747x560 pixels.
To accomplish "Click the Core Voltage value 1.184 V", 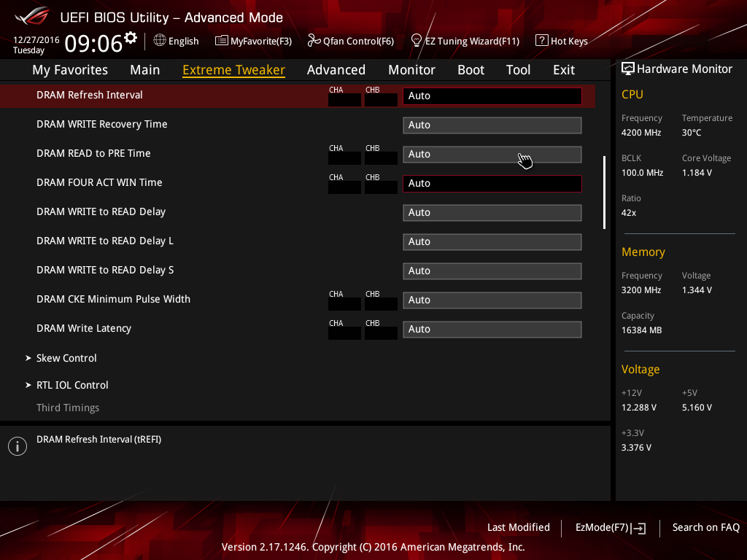I will click(x=697, y=172).
